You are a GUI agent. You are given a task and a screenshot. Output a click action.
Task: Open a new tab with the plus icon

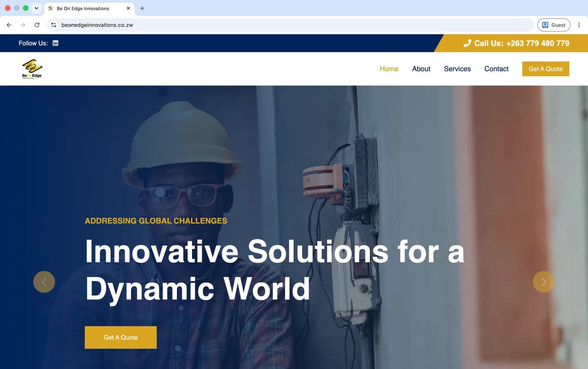(x=142, y=8)
